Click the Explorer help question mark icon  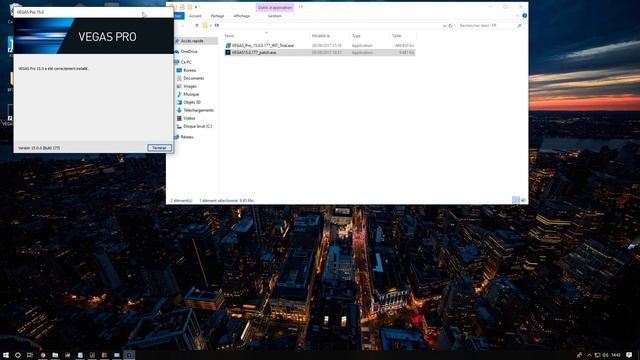(x=524, y=16)
